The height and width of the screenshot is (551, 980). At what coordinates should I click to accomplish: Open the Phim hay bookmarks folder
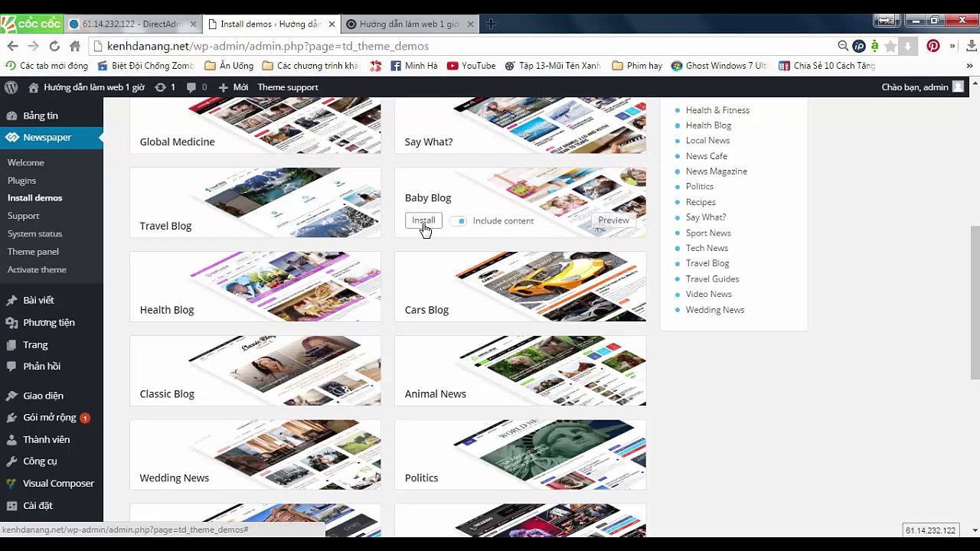point(637,66)
